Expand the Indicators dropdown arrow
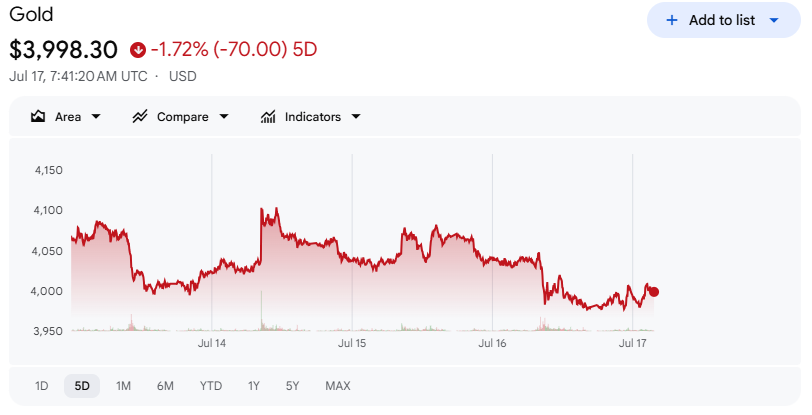The width and height of the screenshot is (812, 415). (356, 117)
